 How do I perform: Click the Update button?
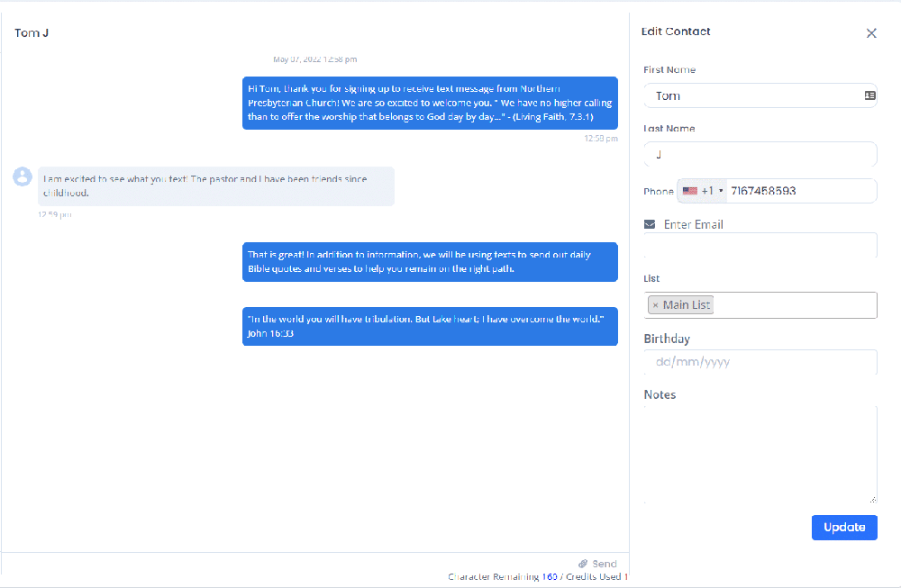[844, 527]
